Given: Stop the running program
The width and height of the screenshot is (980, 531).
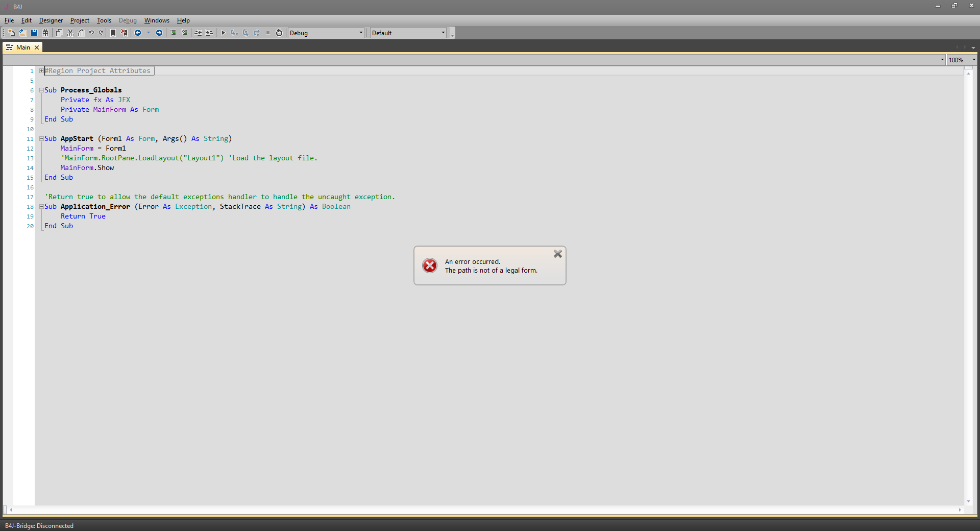Looking at the screenshot, I should (268, 33).
